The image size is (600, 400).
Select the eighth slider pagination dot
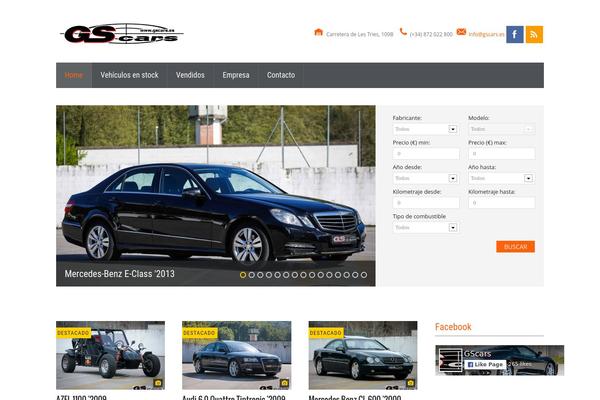point(303,275)
